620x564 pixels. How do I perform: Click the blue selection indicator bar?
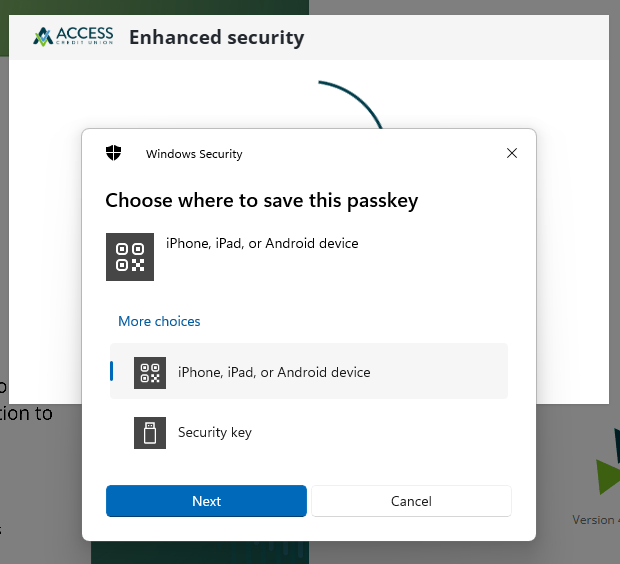[x=112, y=371]
